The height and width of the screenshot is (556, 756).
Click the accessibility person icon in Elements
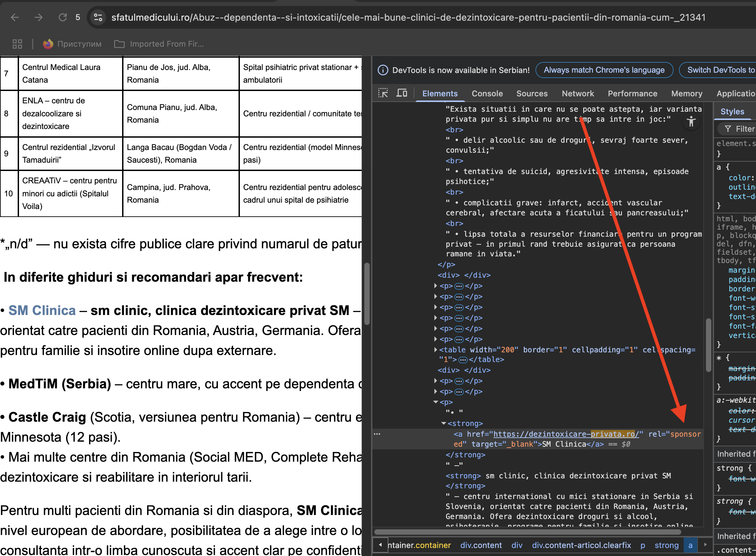(691, 121)
